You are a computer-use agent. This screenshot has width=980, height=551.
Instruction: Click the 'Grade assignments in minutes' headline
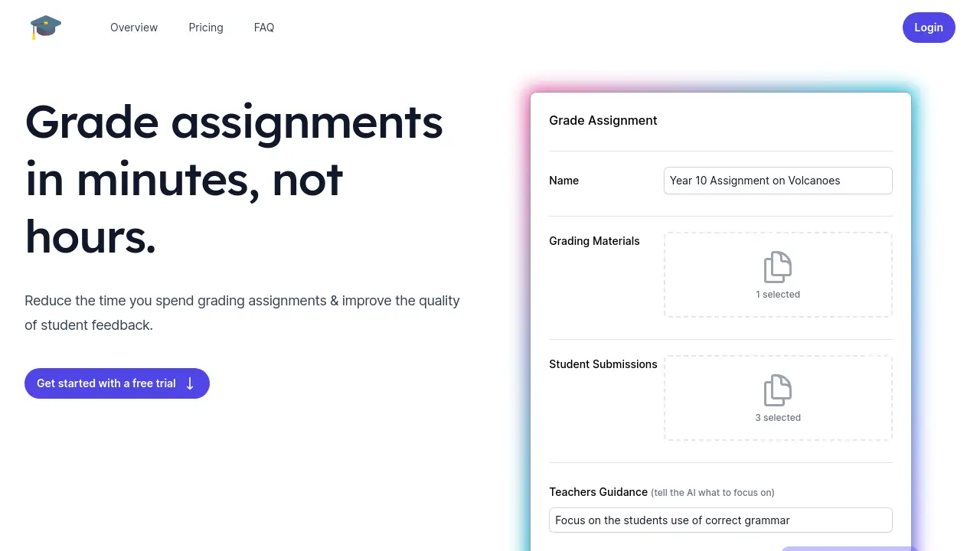coord(234,179)
